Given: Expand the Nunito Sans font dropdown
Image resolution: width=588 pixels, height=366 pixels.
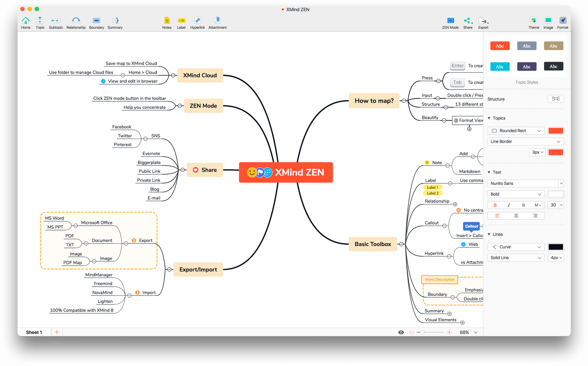Looking at the screenshot, I should tap(525, 183).
